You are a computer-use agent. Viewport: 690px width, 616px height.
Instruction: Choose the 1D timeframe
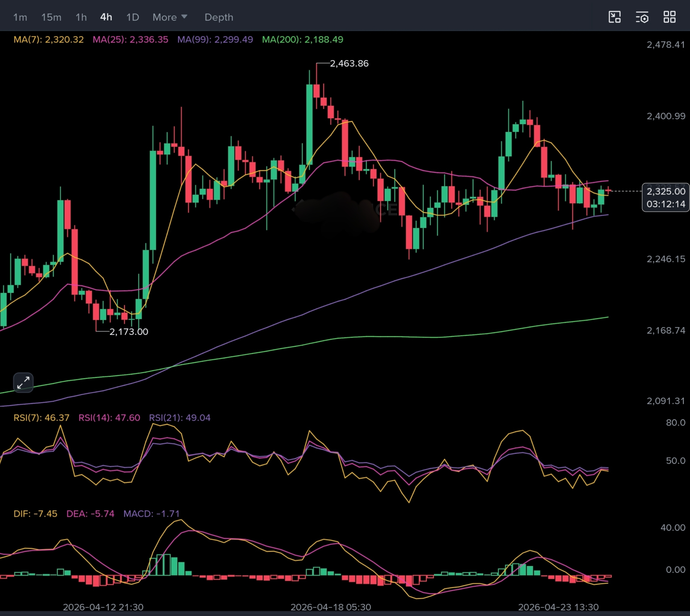(132, 17)
